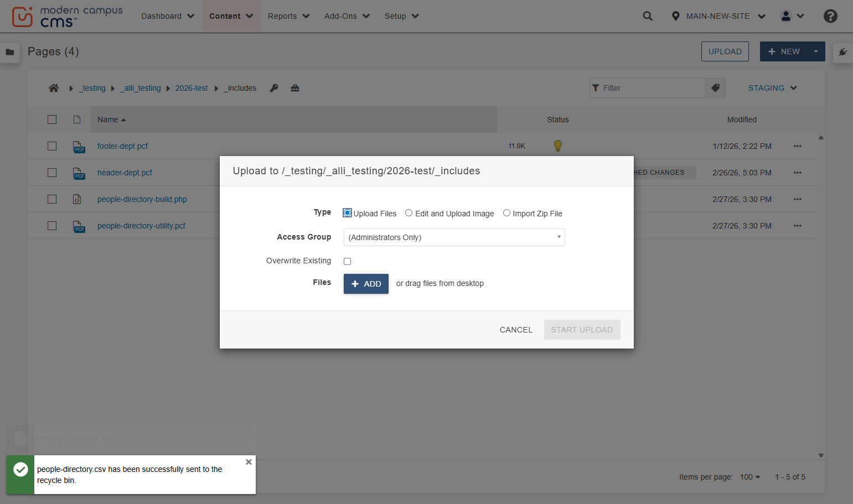Open the Add-Ons menu
This screenshot has width=853, height=504.
coord(347,16)
